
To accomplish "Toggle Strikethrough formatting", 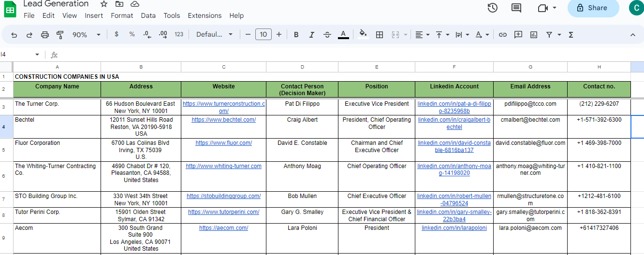I will [327, 35].
